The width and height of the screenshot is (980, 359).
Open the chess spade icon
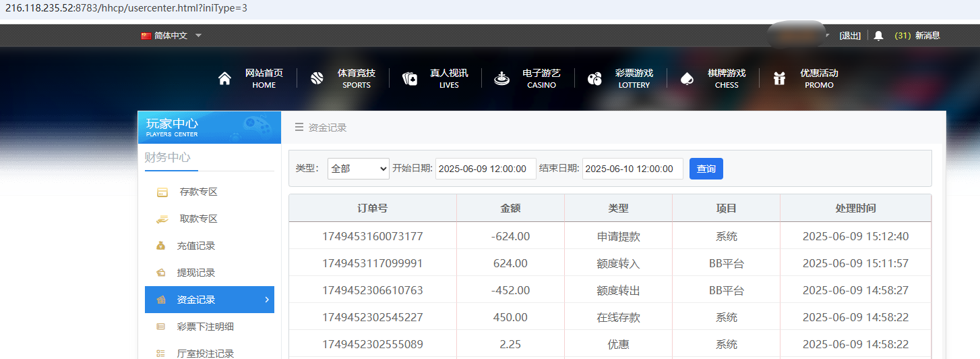click(x=686, y=79)
